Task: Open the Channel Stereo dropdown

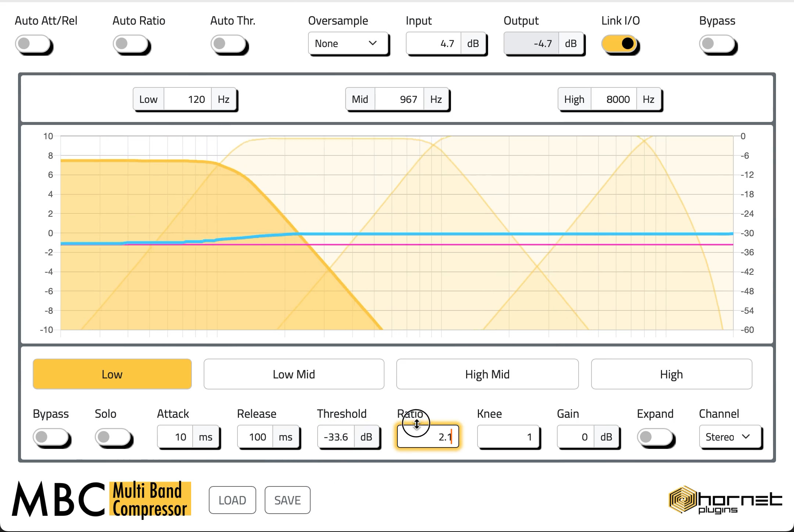Action: (x=729, y=437)
